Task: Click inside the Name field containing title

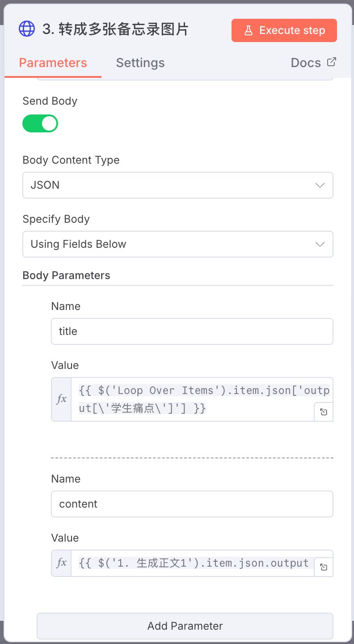Action: 192,331
